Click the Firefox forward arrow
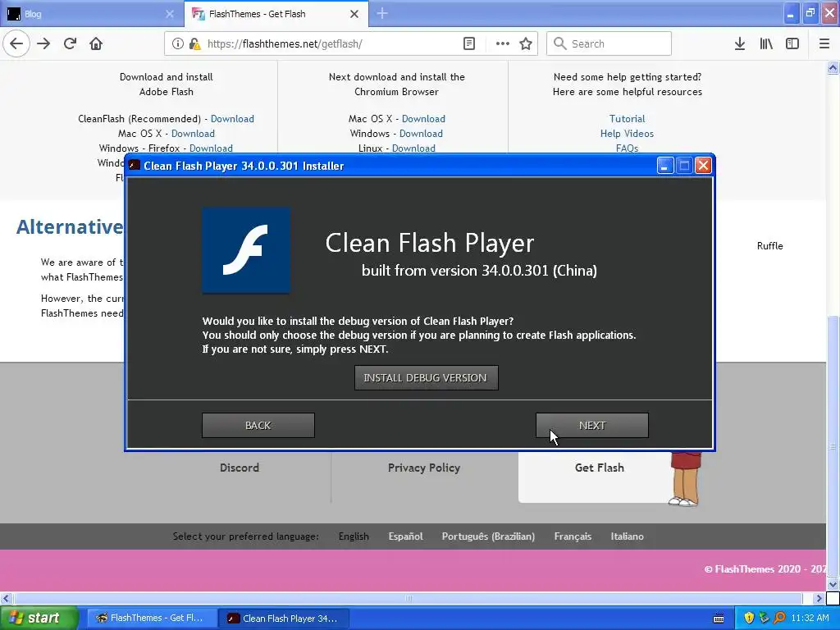Image resolution: width=840 pixels, height=630 pixels. [x=43, y=43]
